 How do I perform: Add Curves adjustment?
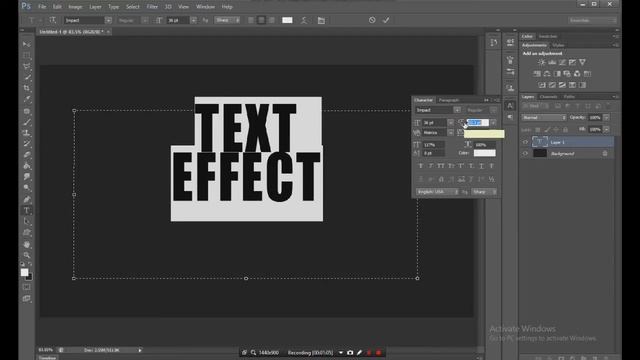[x=562, y=62]
